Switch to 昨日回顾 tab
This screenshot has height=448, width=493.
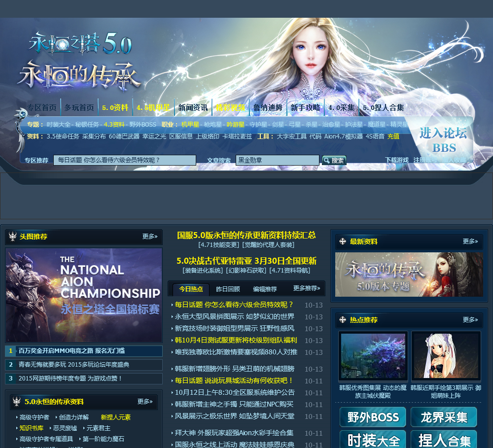pos(228,289)
